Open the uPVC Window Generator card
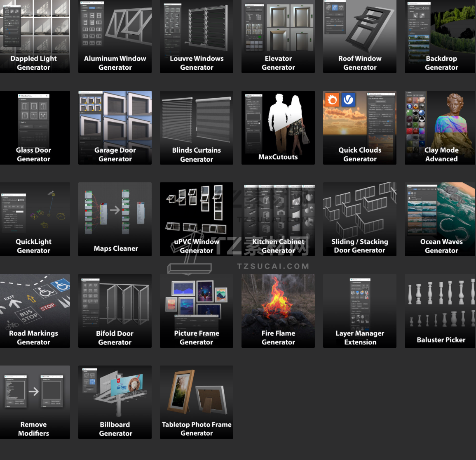476x460 pixels. [197, 219]
